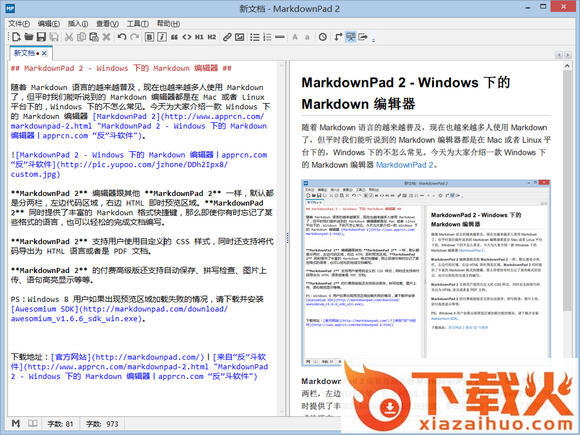Apply Heading 2 with H2 icon

(x=212, y=37)
